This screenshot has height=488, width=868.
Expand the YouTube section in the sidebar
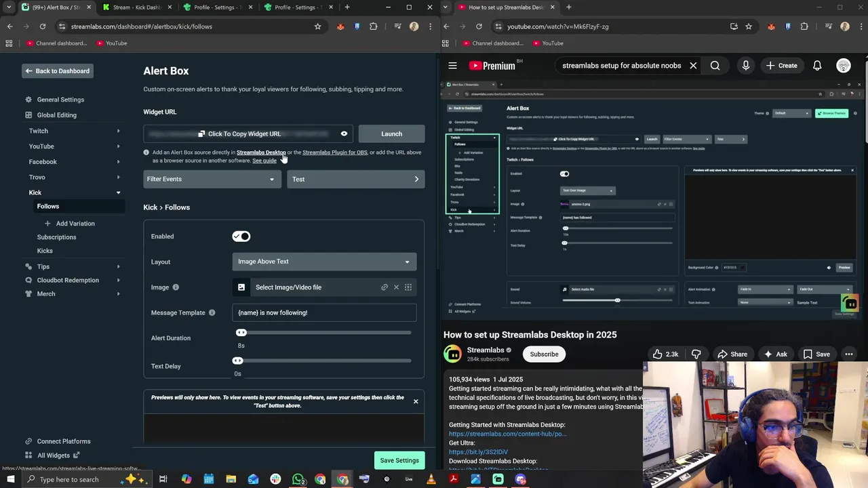pyautogui.click(x=118, y=146)
